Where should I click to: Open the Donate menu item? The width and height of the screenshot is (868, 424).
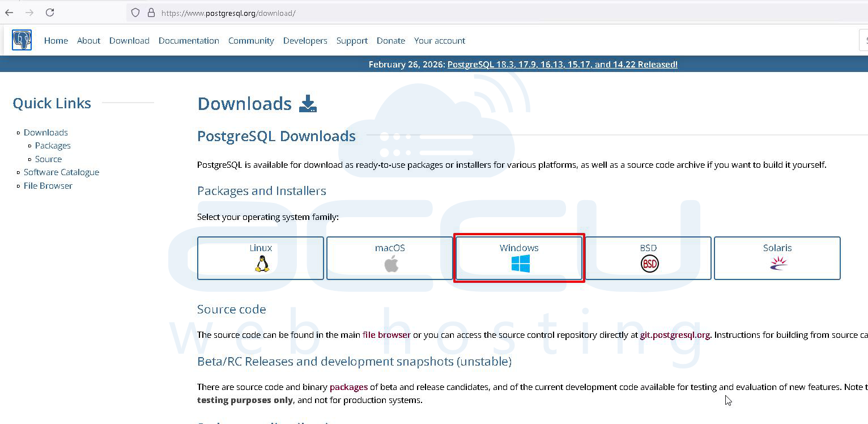point(391,41)
